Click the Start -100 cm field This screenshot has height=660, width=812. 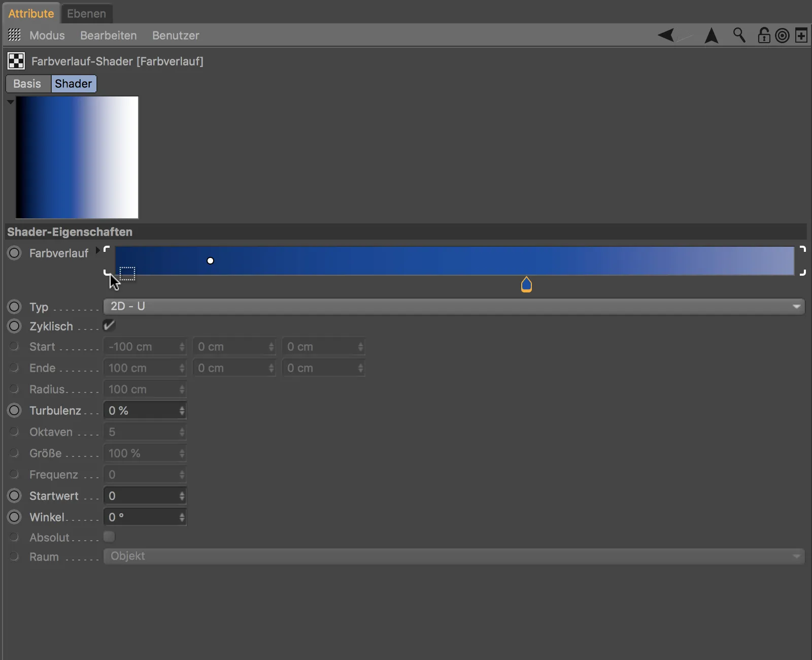coord(145,347)
